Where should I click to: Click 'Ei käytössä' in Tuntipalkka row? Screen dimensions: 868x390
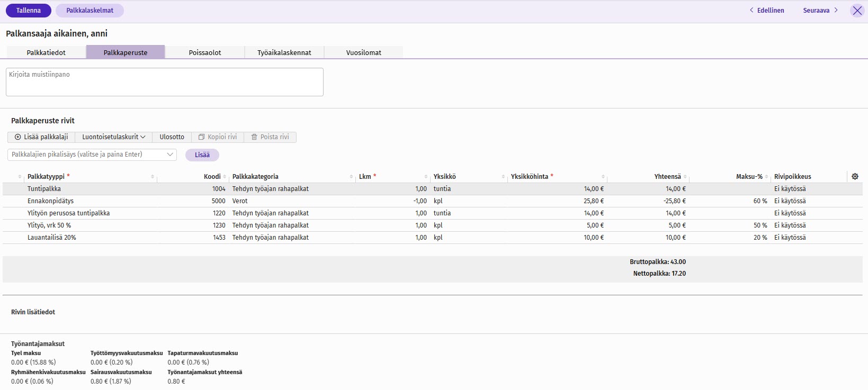click(x=790, y=189)
